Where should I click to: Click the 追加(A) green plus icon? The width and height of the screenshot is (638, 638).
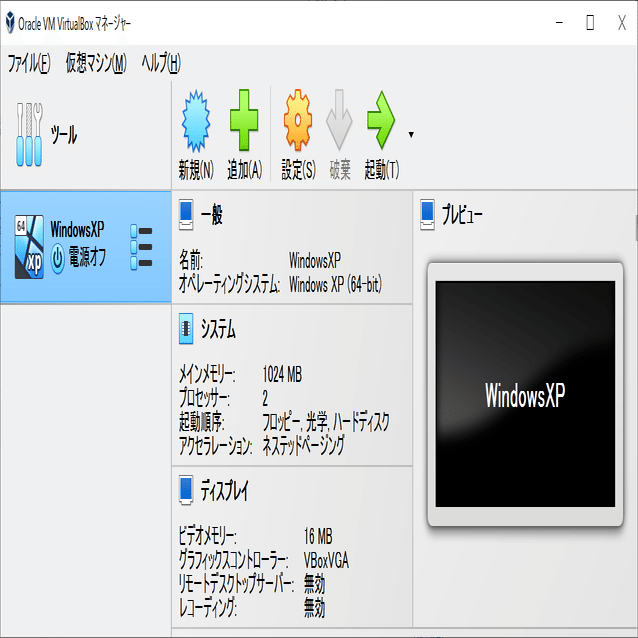[x=244, y=120]
